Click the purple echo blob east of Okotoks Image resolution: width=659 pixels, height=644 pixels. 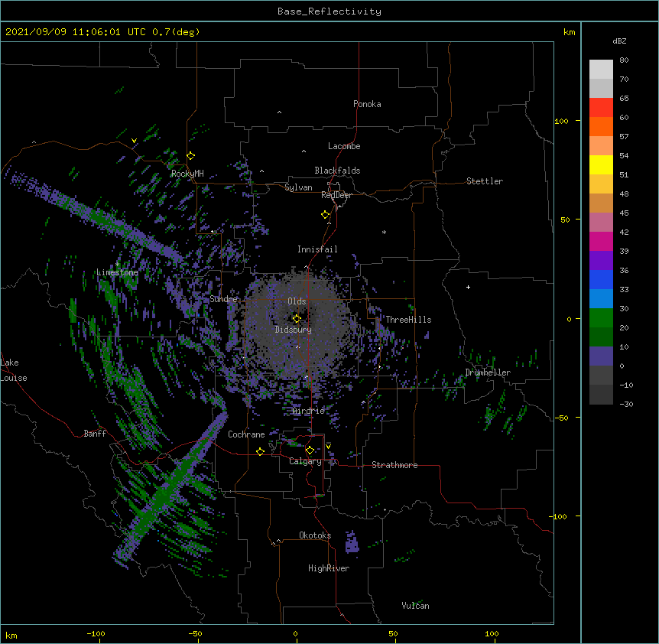(352, 542)
